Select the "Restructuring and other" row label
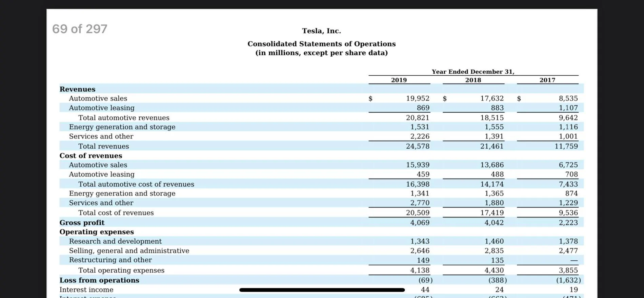The height and width of the screenshot is (298, 644). (110, 260)
